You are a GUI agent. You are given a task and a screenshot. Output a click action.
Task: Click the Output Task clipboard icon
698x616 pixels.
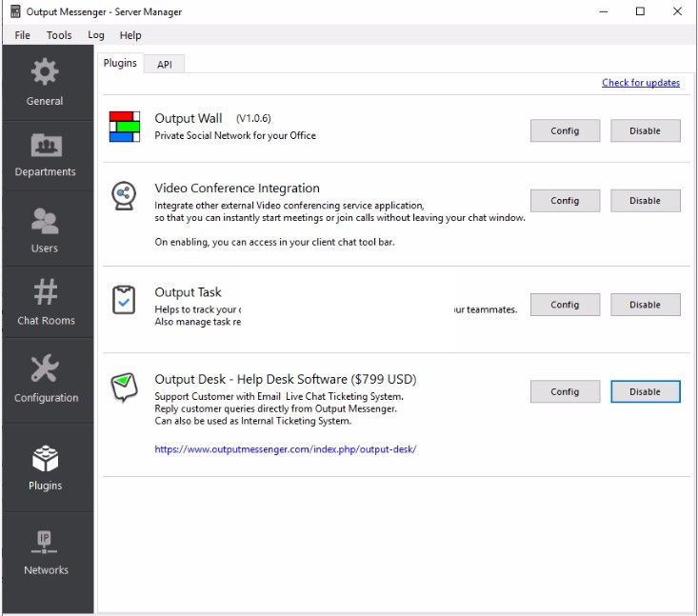pos(124,299)
